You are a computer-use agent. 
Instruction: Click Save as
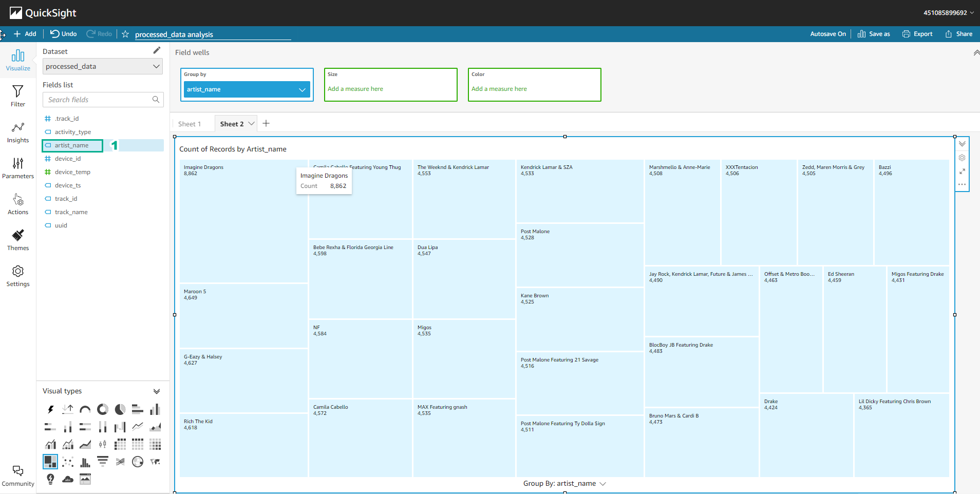(874, 34)
